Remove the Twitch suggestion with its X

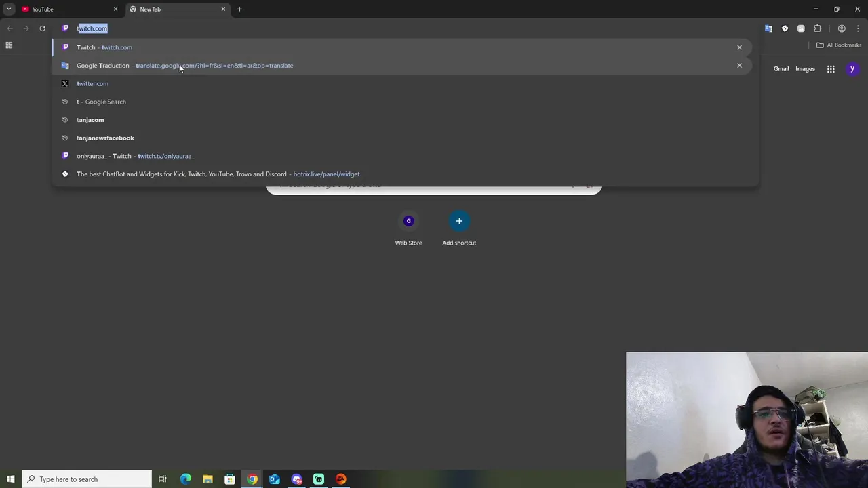[x=739, y=47]
